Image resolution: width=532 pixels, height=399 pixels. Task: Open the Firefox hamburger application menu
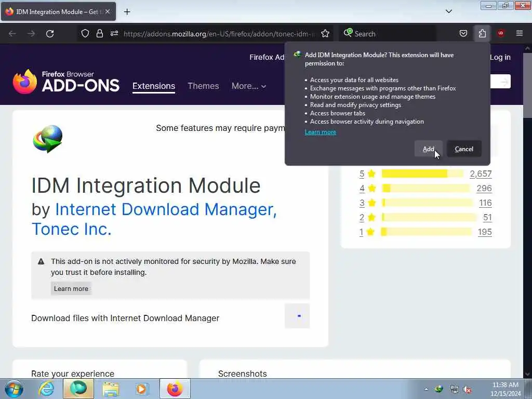pyautogui.click(x=520, y=34)
